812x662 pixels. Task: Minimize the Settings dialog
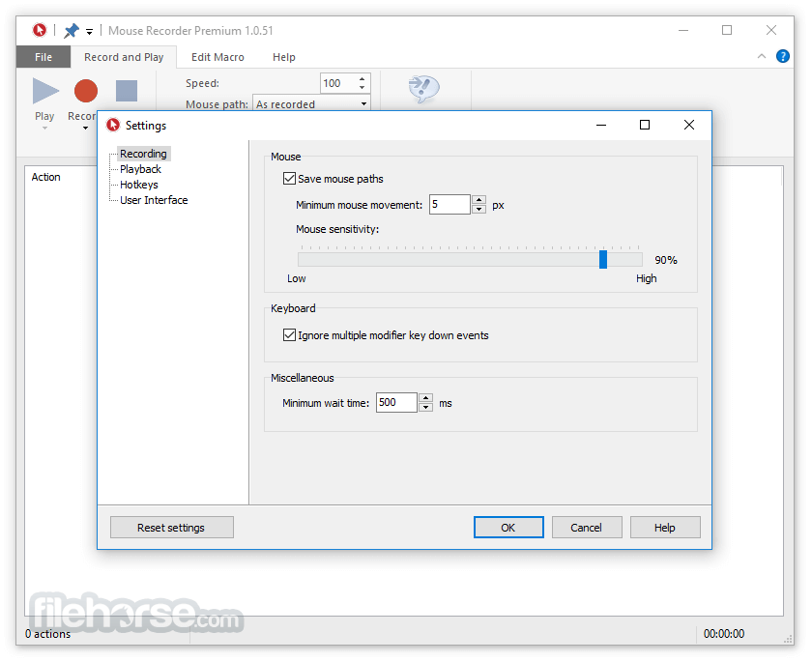click(601, 126)
